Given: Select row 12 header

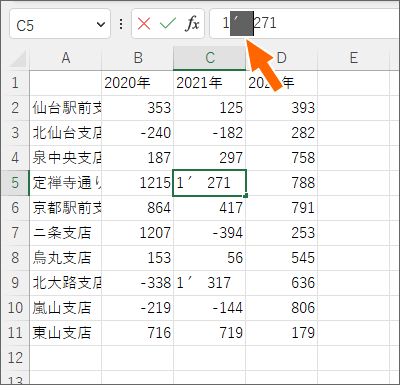Looking at the screenshot, I should coord(15,358).
